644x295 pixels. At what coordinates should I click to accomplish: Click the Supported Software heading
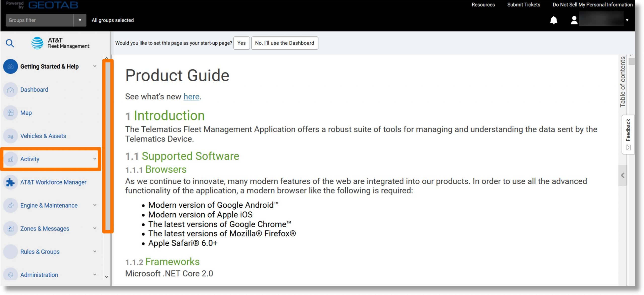coord(190,156)
